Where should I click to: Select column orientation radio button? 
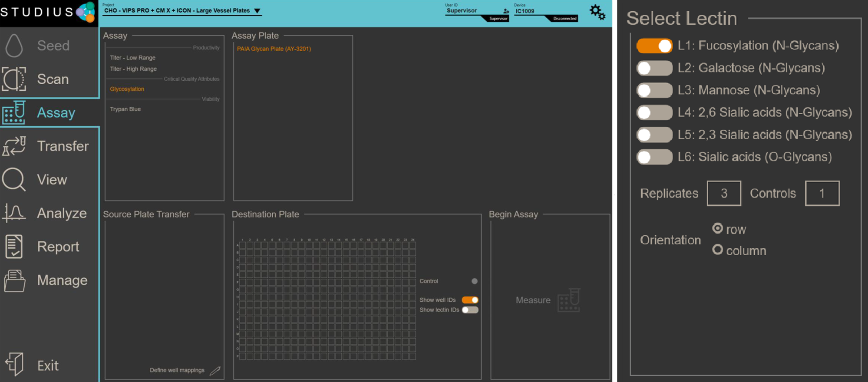[718, 250]
